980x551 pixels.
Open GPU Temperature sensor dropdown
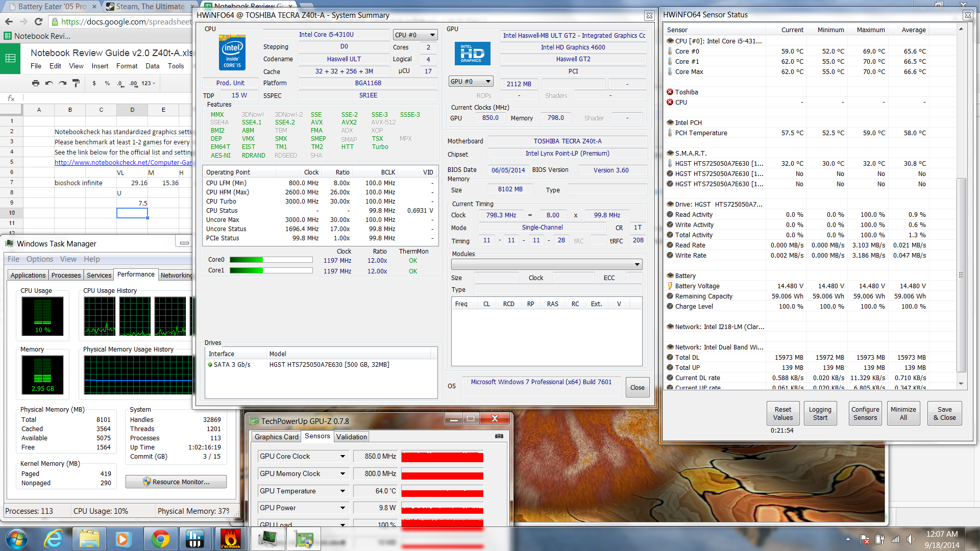(342, 491)
